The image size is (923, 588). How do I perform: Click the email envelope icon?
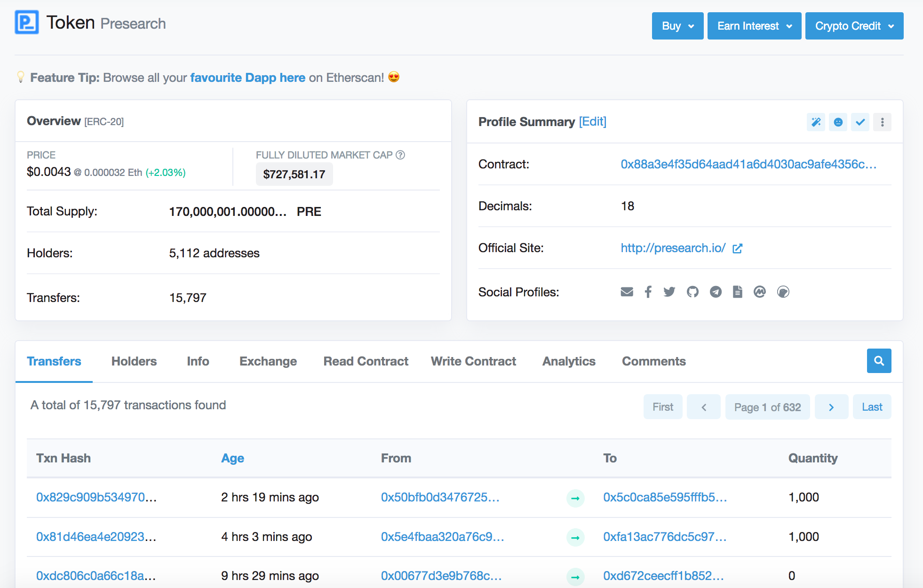[x=627, y=292]
